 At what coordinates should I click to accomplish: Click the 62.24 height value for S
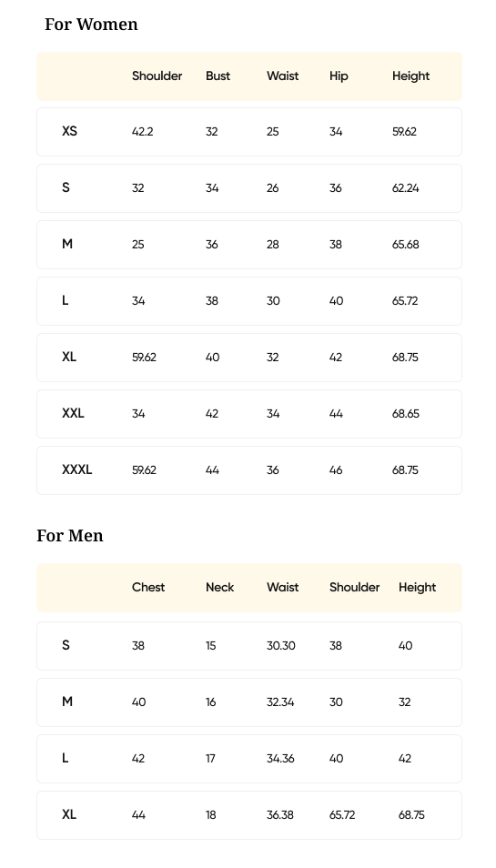(x=405, y=188)
